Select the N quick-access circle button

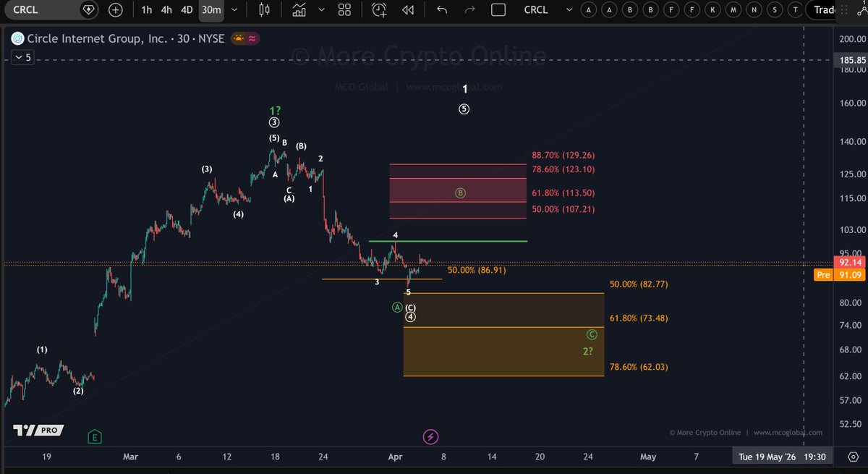(x=755, y=10)
